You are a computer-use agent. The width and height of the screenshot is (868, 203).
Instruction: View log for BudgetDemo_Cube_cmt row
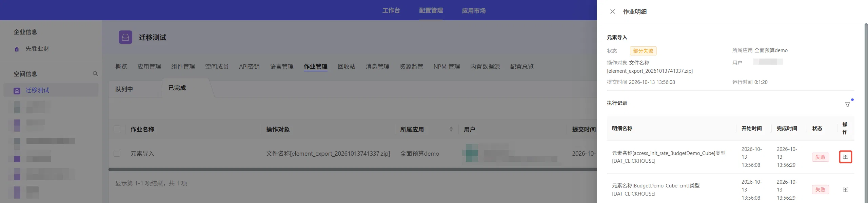(x=845, y=190)
